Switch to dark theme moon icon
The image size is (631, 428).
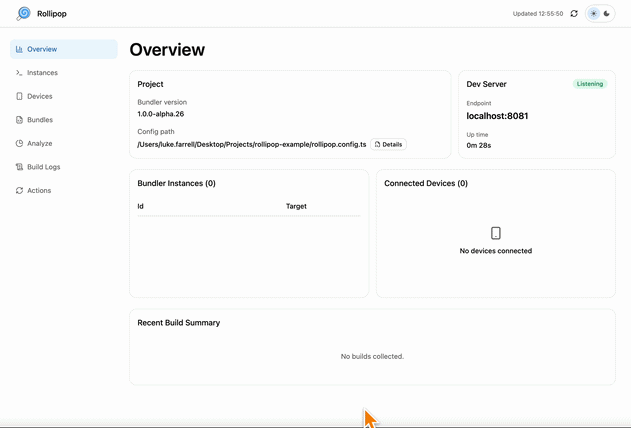pyautogui.click(x=607, y=14)
